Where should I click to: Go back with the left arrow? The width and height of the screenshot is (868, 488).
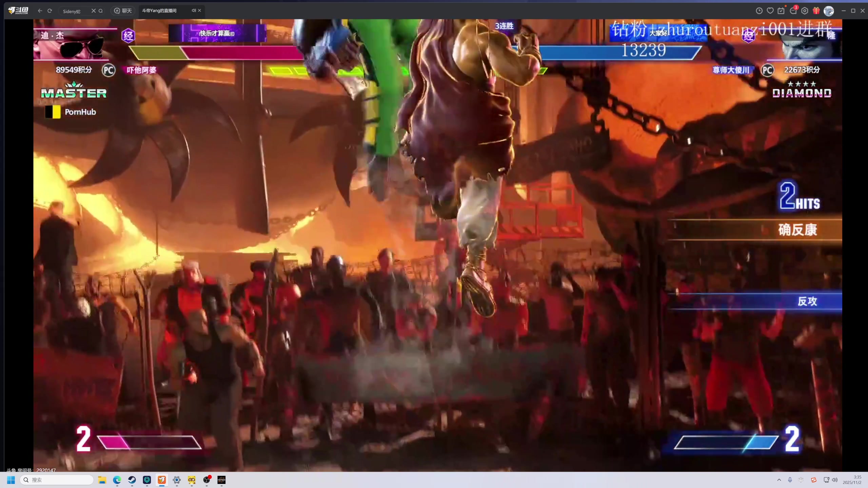(40, 11)
